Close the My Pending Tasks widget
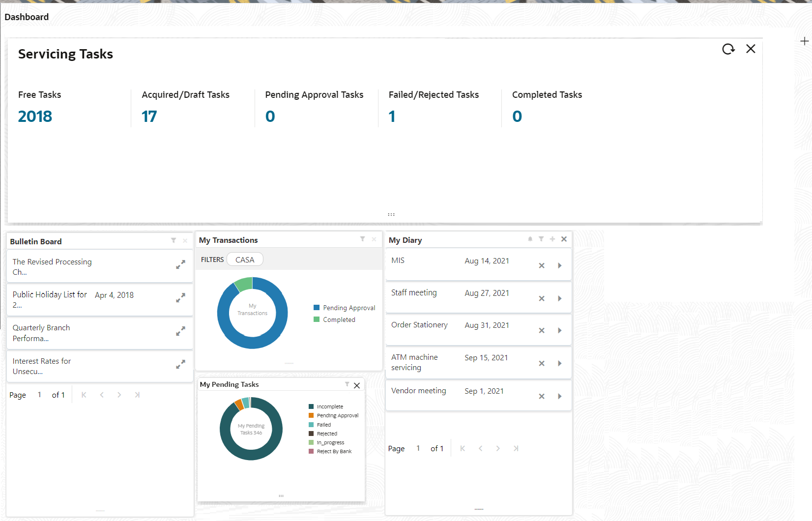 click(x=357, y=385)
